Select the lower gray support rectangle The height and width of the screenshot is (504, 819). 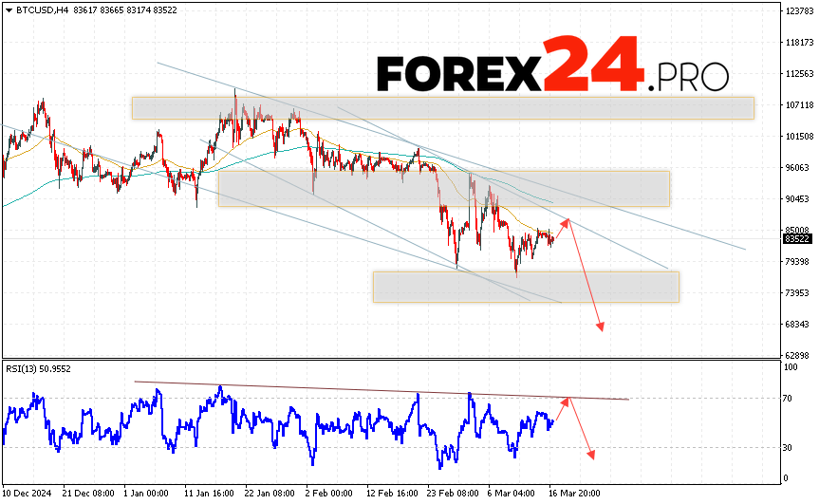click(x=526, y=287)
